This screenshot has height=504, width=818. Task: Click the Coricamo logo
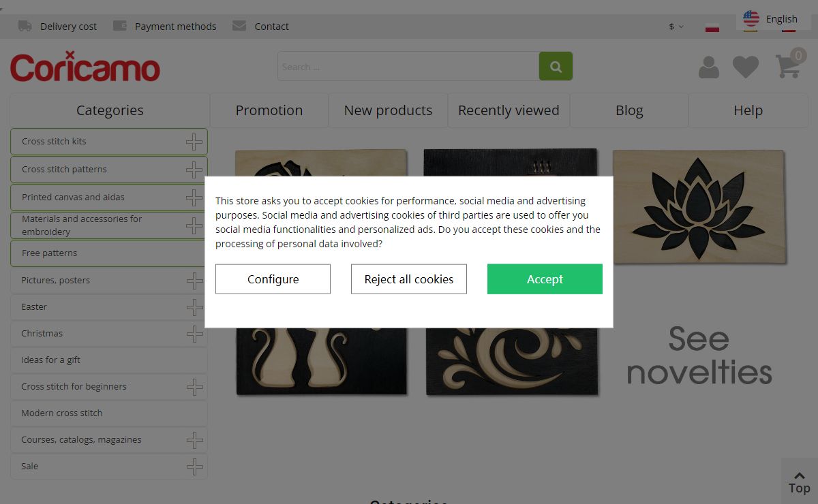(85, 67)
